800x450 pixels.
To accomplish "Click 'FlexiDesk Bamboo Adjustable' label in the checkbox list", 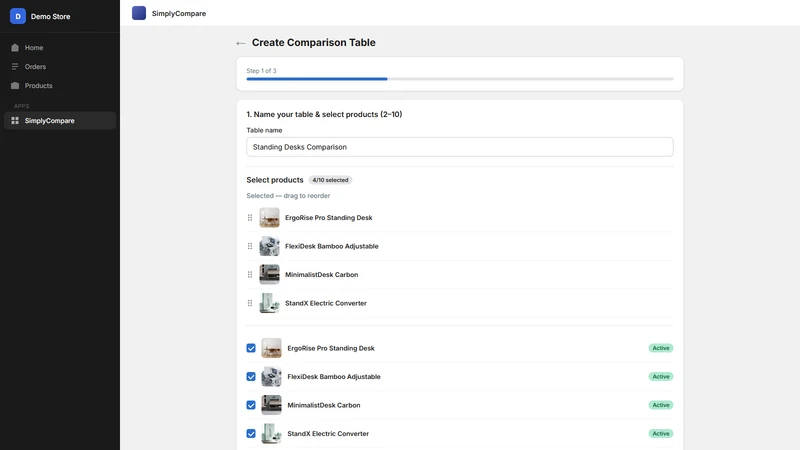I will [x=334, y=377].
